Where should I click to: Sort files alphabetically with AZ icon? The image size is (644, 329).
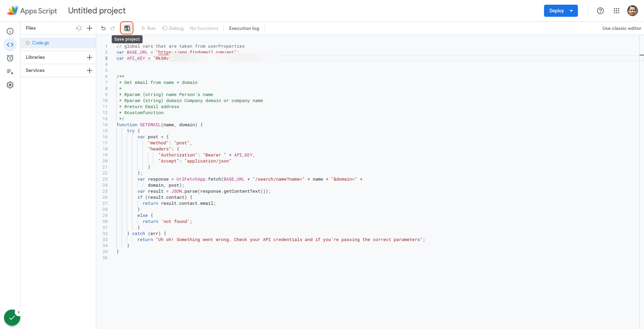pyautogui.click(x=79, y=28)
